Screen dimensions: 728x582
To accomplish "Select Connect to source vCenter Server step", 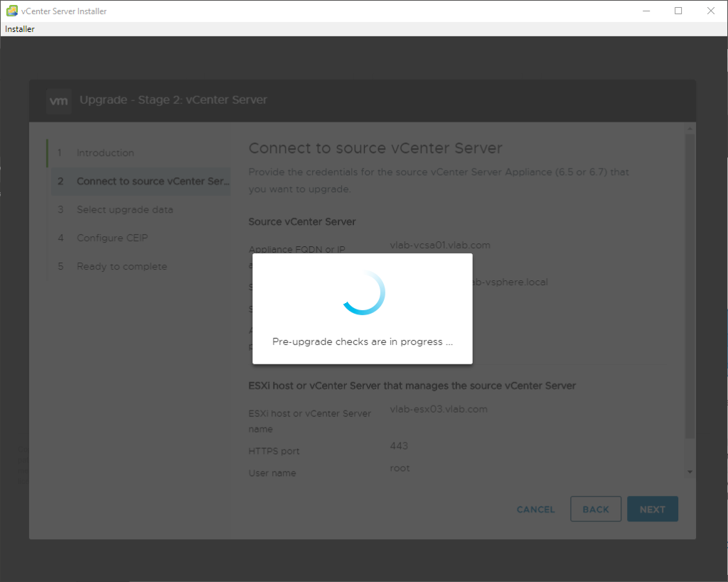I will click(x=141, y=181).
